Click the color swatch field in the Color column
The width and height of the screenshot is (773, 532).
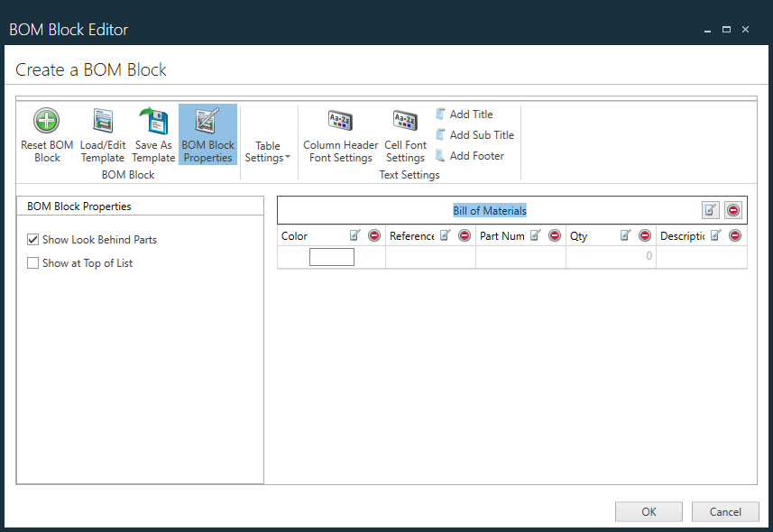[x=331, y=256]
